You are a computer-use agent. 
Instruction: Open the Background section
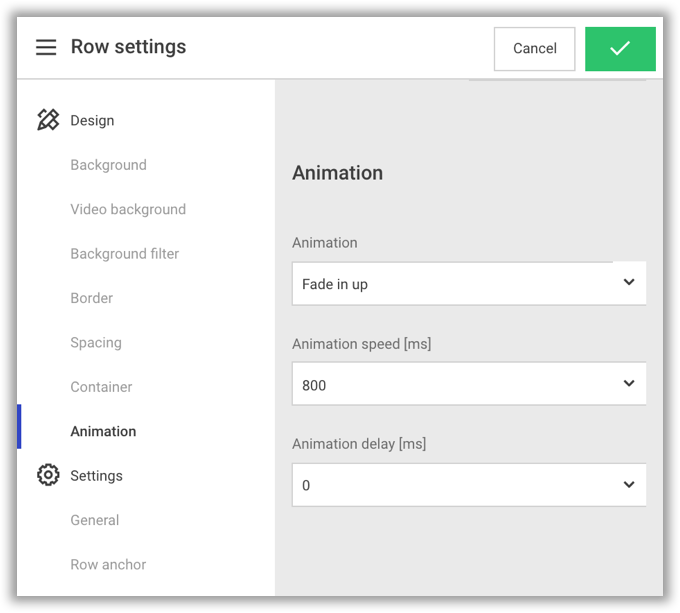click(x=108, y=165)
